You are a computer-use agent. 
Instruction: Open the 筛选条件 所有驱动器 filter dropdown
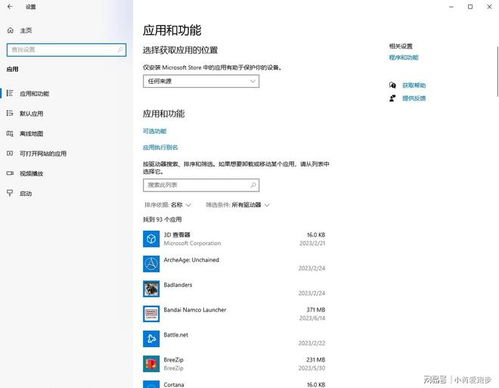(237, 205)
